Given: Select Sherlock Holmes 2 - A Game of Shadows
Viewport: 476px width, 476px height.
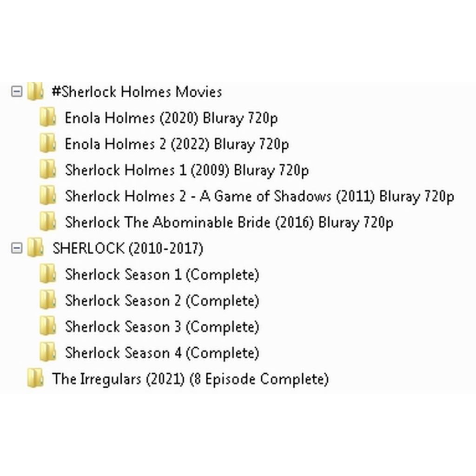Looking at the screenshot, I should pyautogui.click(x=259, y=197).
